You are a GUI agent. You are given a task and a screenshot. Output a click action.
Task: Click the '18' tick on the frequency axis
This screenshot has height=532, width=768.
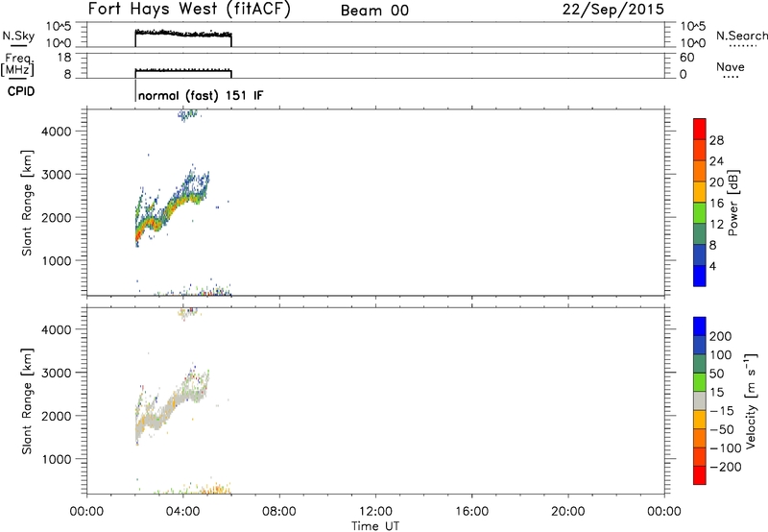(64, 58)
